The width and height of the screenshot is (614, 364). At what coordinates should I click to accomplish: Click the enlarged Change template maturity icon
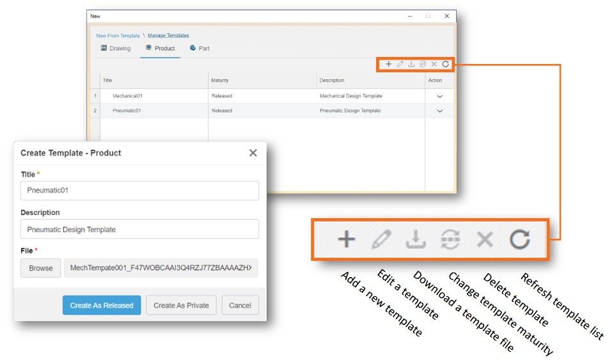[x=450, y=239]
